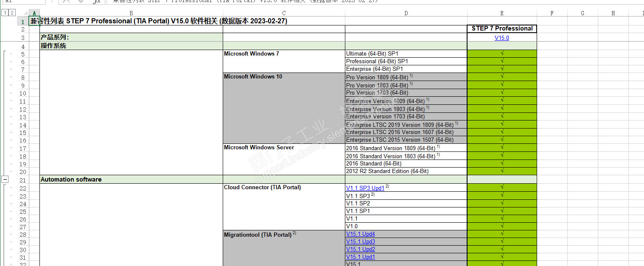This screenshot has height=266, width=644.
Task: Select the 'Automation software' section cell
Action: (x=131, y=179)
